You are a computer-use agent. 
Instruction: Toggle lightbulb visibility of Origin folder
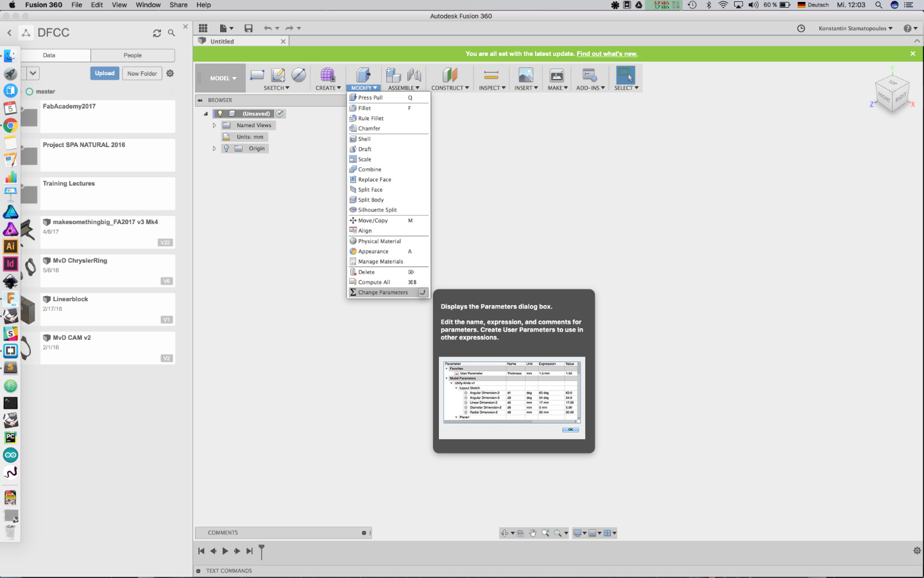226,148
